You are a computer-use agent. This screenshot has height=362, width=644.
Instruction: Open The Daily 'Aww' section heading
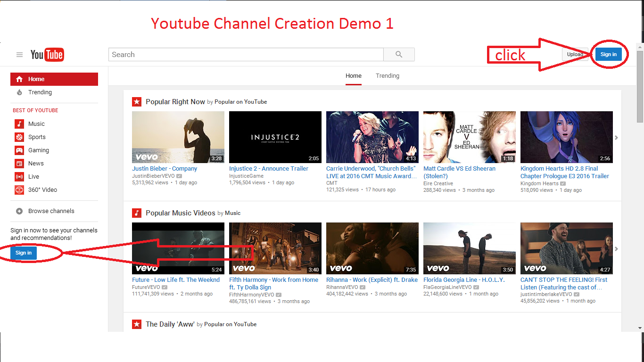170,324
